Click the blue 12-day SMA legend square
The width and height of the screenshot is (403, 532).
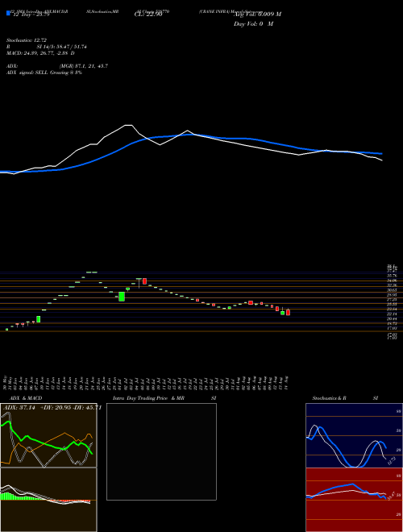8,13
